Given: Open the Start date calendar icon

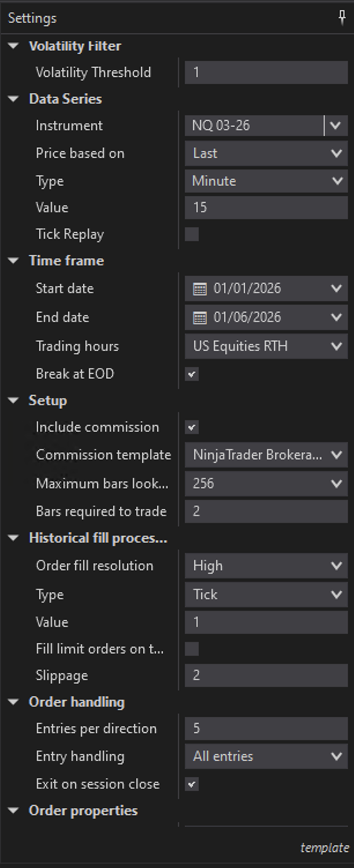Looking at the screenshot, I should click(x=200, y=289).
